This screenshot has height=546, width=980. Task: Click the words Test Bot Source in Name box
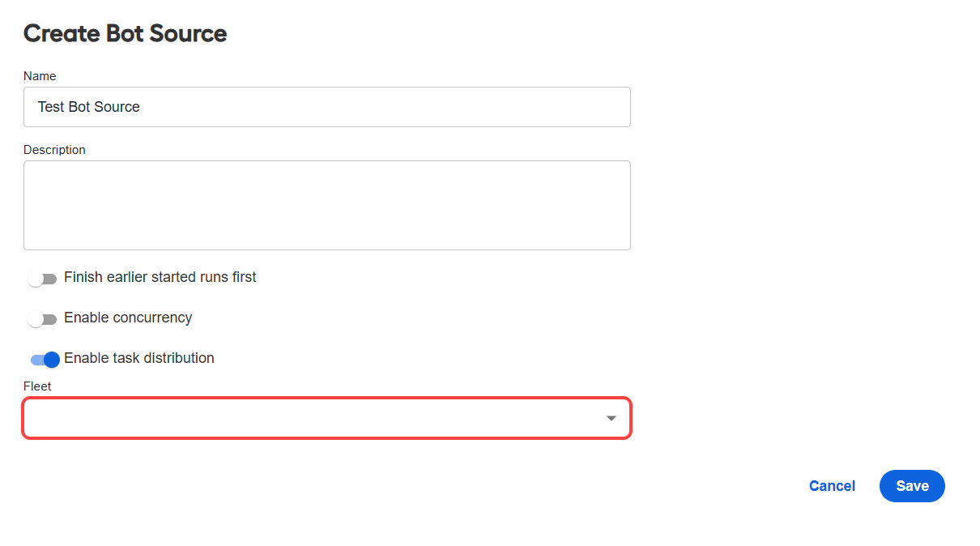pos(89,107)
